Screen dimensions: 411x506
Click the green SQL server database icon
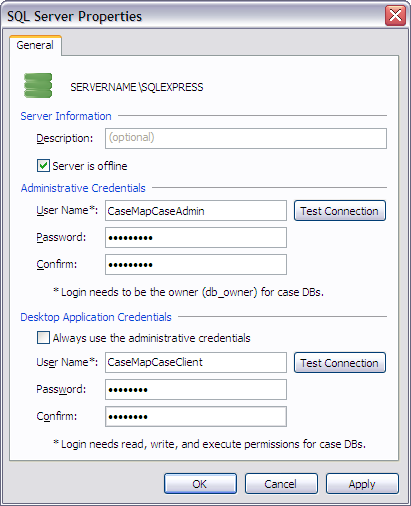pos(38,85)
